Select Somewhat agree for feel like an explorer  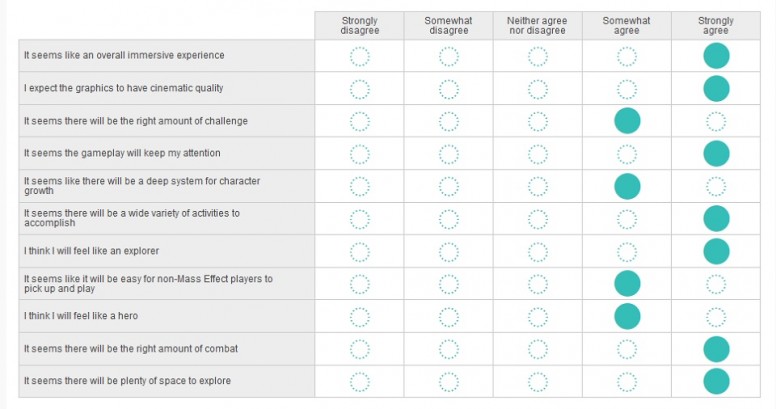pos(627,252)
